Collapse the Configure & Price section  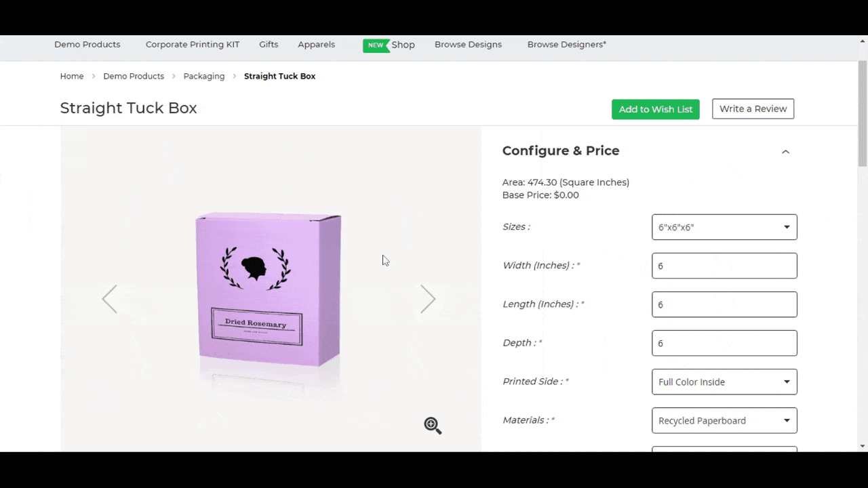[x=785, y=151]
